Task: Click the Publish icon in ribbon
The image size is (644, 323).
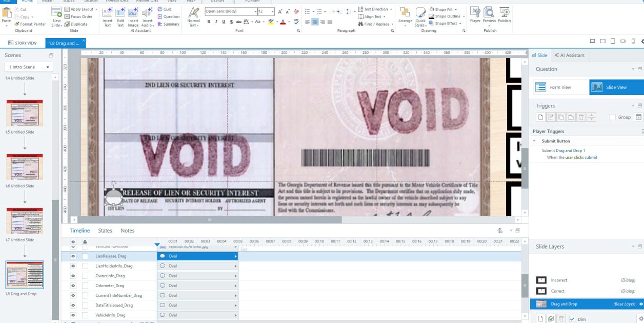Action: [x=505, y=14]
